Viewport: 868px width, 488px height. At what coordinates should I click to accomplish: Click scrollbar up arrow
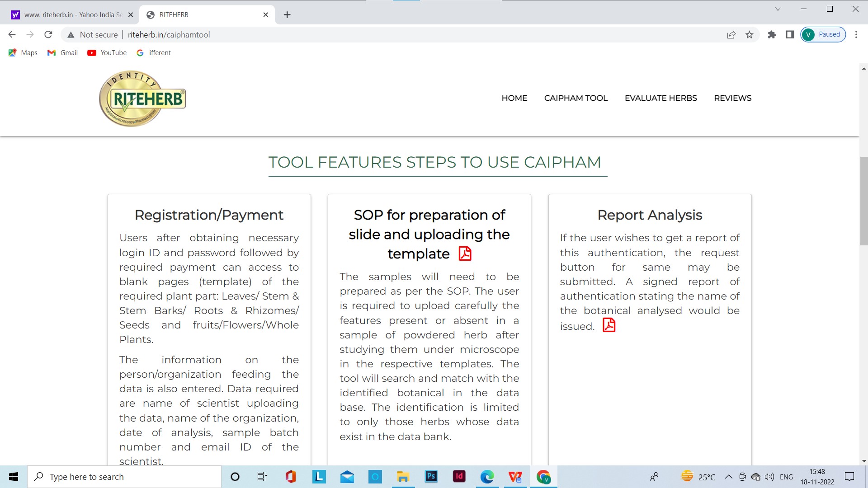pos(863,69)
